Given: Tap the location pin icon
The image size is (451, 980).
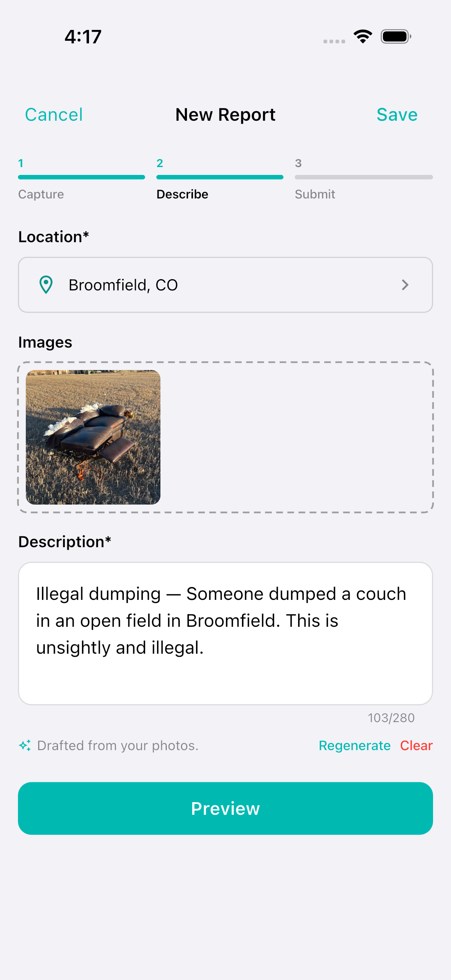Looking at the screenshot, I should 46,284.
